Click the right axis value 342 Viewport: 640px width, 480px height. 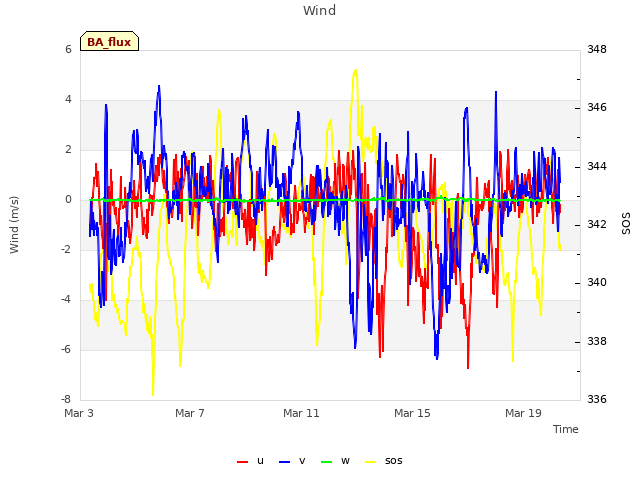(597, 224)
